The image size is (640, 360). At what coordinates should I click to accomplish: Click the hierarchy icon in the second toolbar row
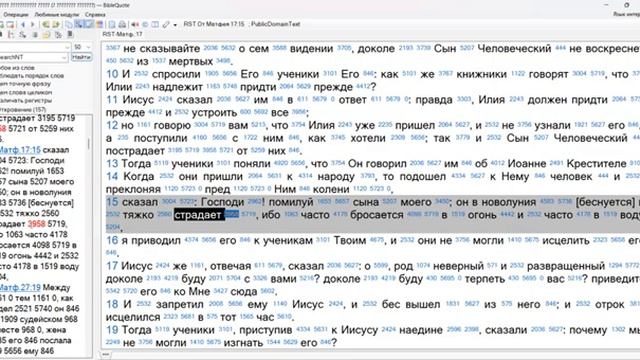click(58, 35)
